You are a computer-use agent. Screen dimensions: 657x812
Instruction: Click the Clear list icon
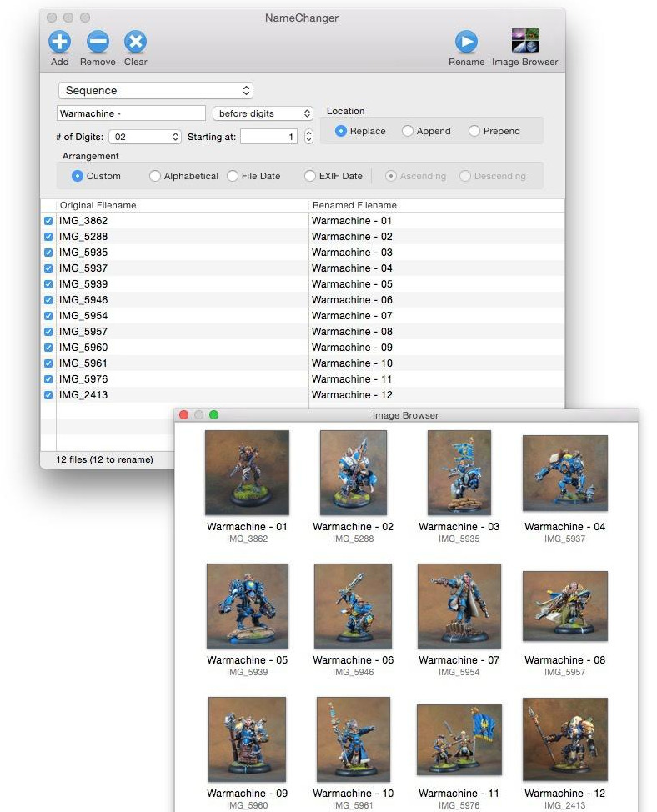coord(136,42)
